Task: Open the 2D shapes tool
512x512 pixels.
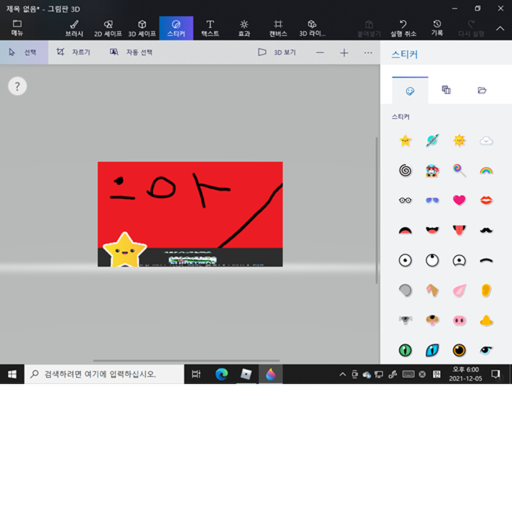Action: (108, 28)
